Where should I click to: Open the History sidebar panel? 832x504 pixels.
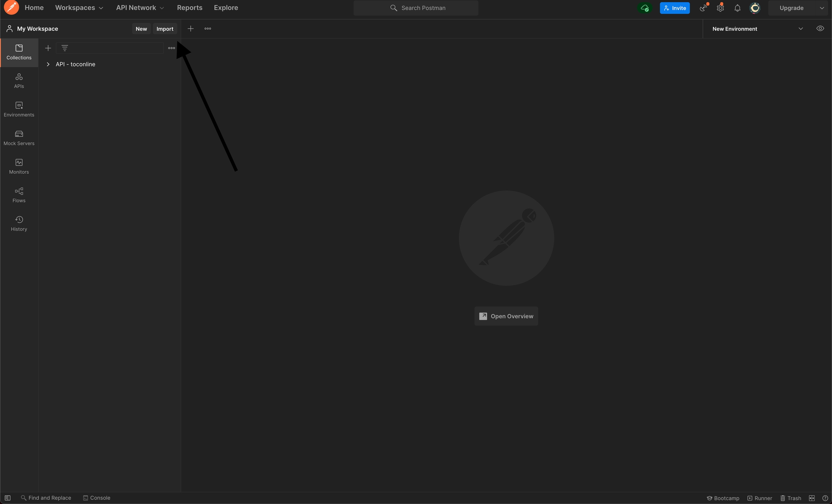coord(19,223)
